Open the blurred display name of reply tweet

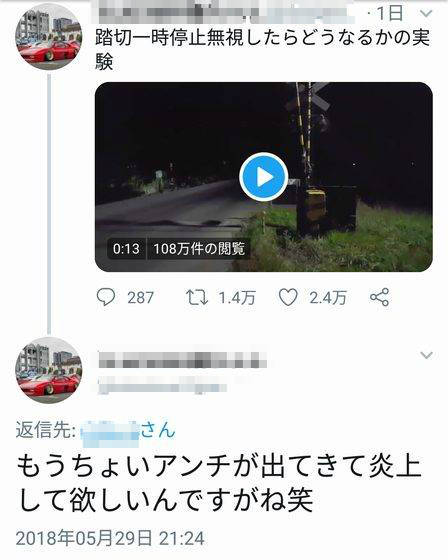pyautogui.click(x=183, y=360)
